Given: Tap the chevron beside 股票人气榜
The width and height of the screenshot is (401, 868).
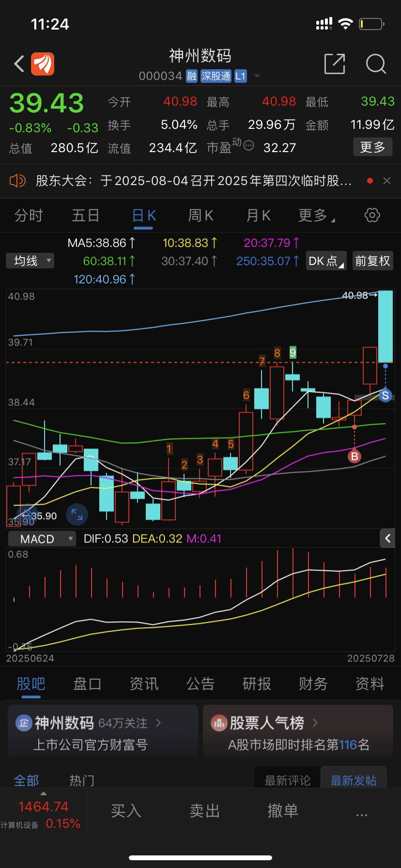Looking at the screenshot, I should [x=315, y=723].
